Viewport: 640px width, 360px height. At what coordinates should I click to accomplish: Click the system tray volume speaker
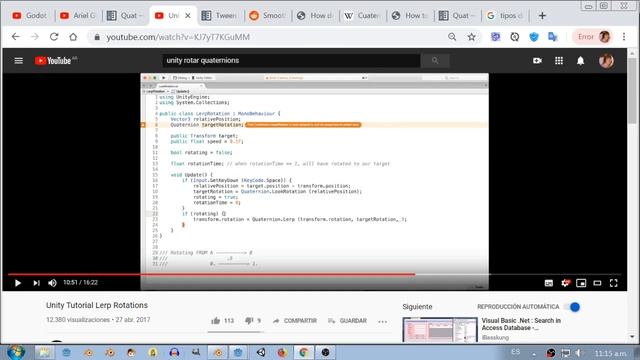coord(578,353)
